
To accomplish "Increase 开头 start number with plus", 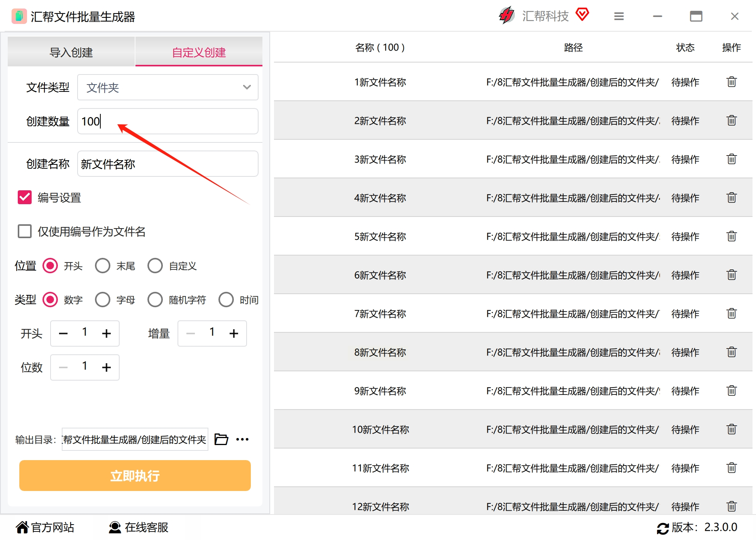I will 107,333.
